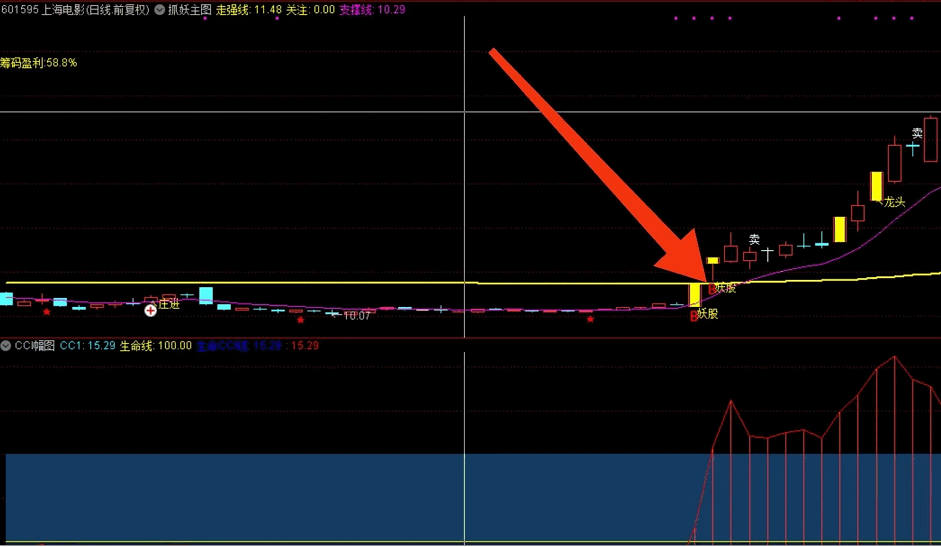The width and height of the screenshot is (941, 547).
Task: Open the dropdown arrow beside 抓妖主图
Action: (x=160, y=10)
